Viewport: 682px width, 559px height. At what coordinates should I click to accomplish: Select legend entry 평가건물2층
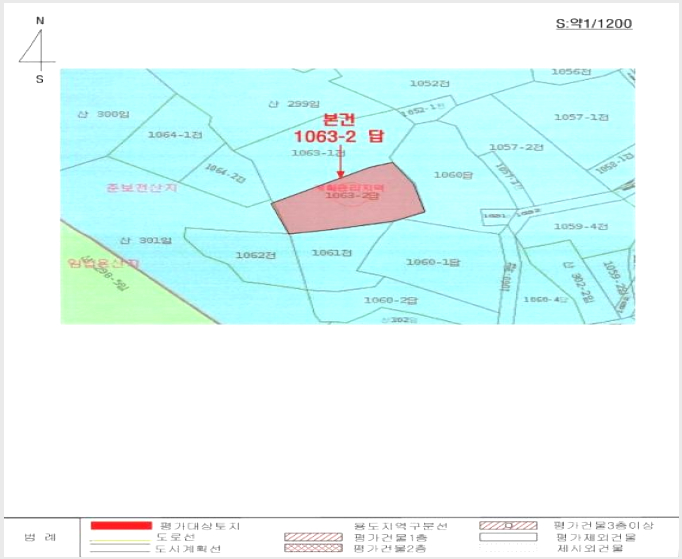391,549
